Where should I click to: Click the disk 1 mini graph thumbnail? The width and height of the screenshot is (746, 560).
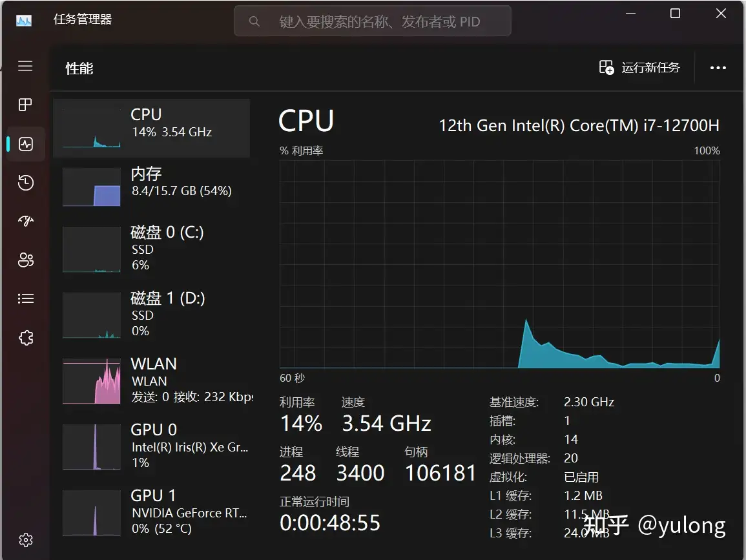pos(91,315)
